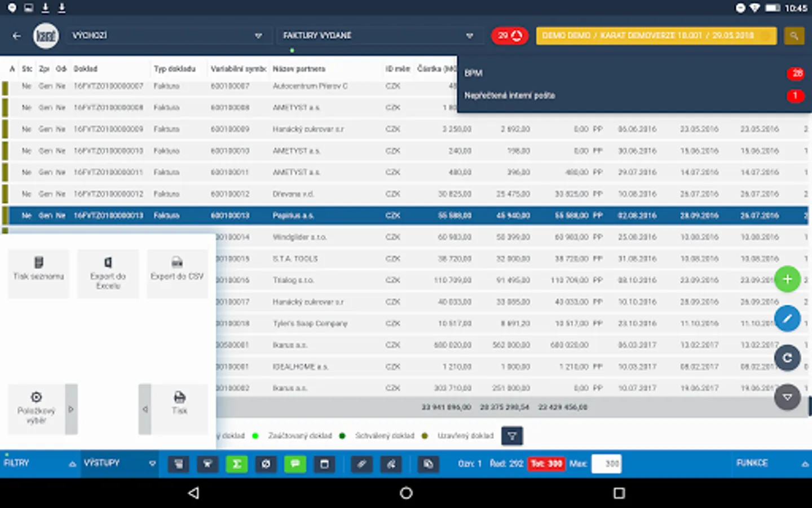This screenshot has height=508, width=812.
Task: Open the FAKTURY VYDANÉ module dropdown
Action: pyautogui.click(x=378, y=35)
